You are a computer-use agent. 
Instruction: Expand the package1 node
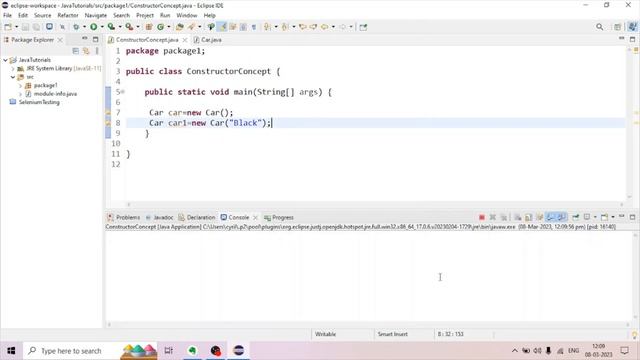pos(20,86)
